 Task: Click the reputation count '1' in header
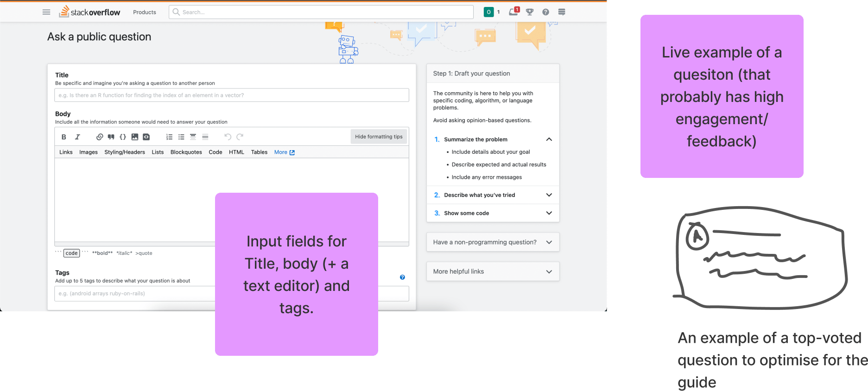click(499, 12)
